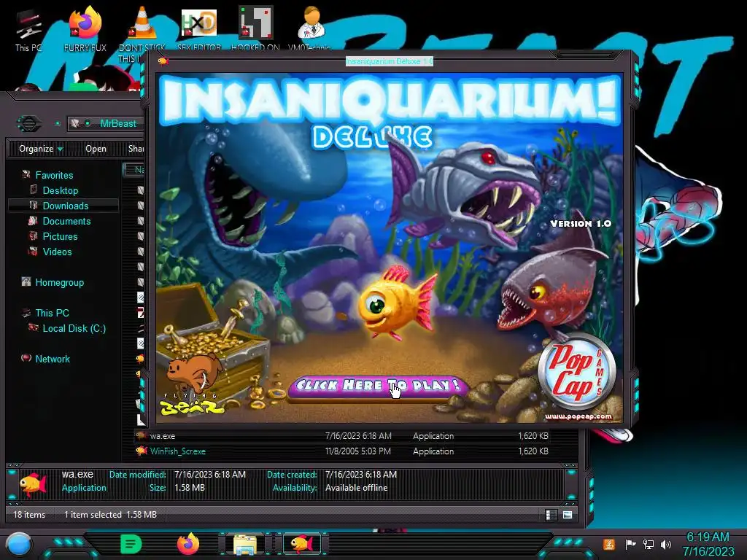Click the wa.exe fish thumbnail in details pane

tap(32, 484)
